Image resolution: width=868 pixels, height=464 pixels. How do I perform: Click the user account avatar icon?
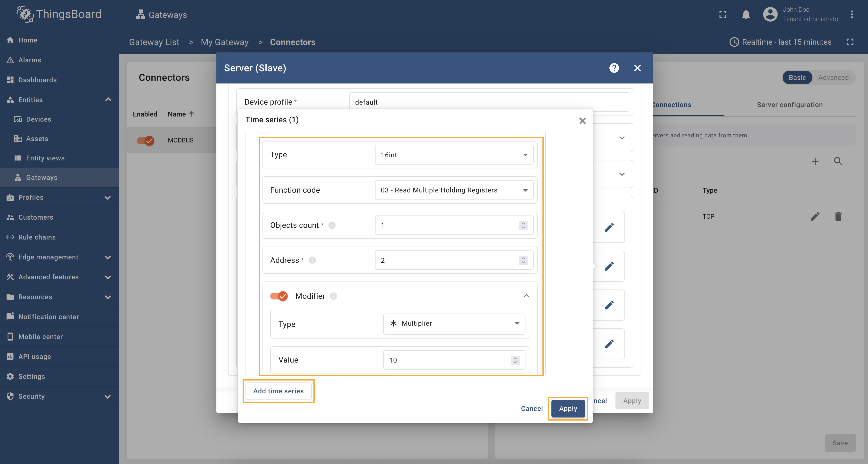tap(770, 15)
